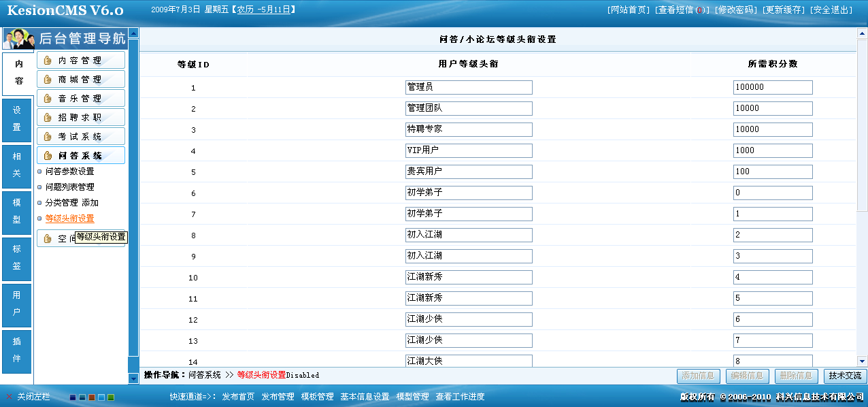Select the green theme color swatch

click(x=111, y=397)
